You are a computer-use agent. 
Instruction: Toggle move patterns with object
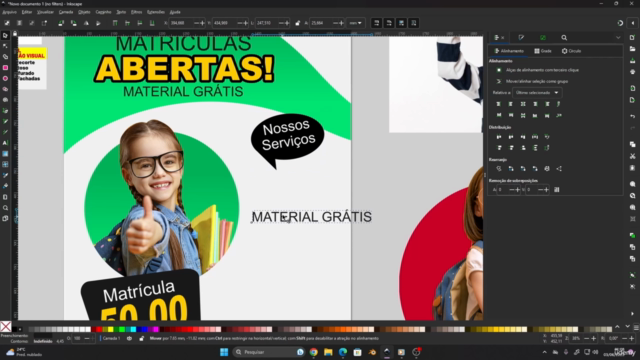(x=413, y=23)
